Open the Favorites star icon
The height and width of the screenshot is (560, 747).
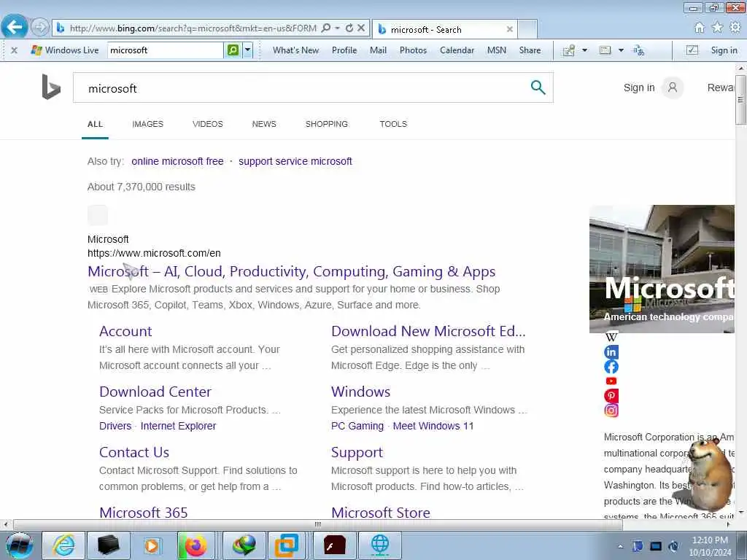pos(718,28)
